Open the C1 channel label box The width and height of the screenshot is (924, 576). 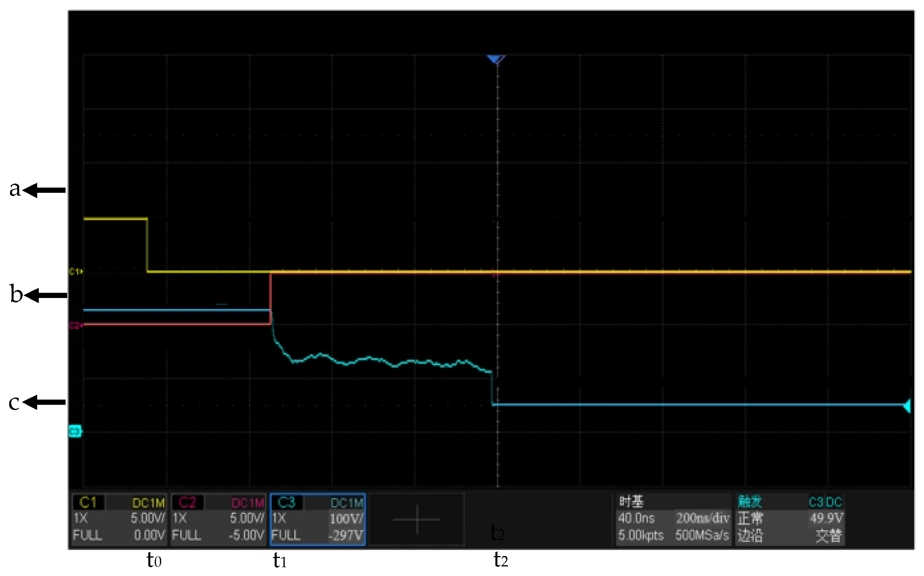pyautogui.click(x=88, y=502)
